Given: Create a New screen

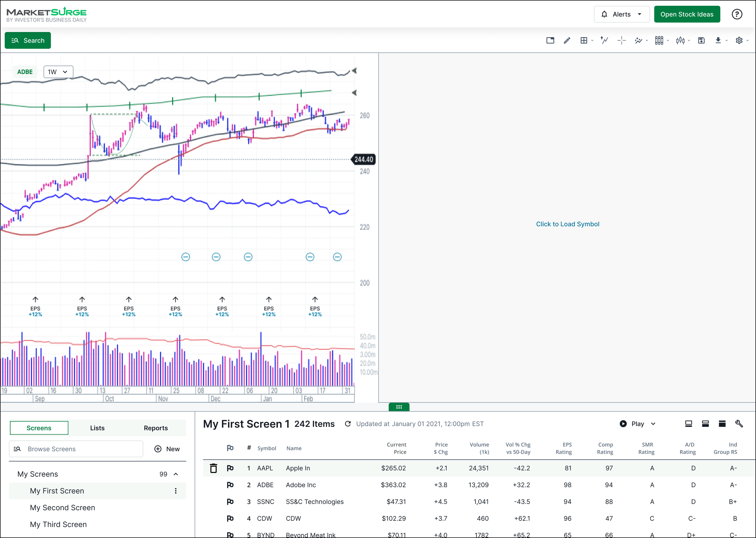Looking at the screenshot, I should [x=167, y=449].
